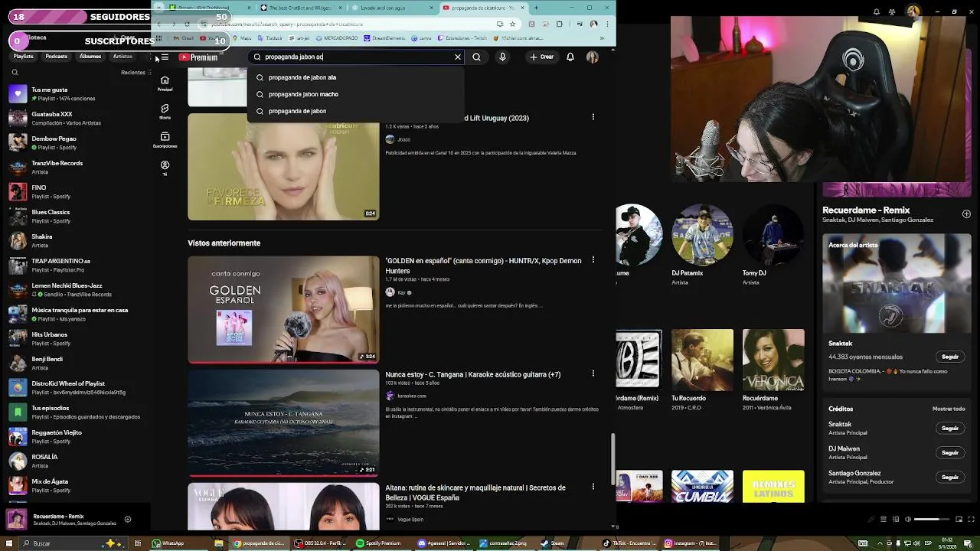
Task: Follow DJ Maiwen in the credits
Action: coord(950,453)
